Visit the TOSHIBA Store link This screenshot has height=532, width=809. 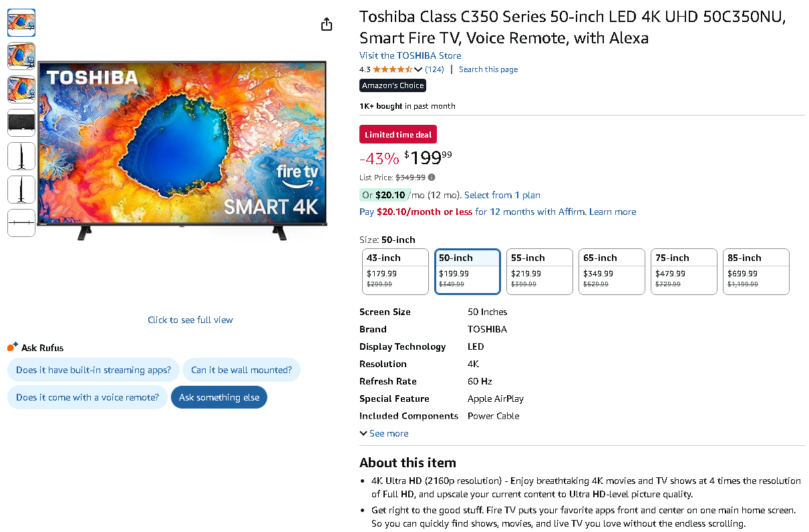tap(410, 55)
